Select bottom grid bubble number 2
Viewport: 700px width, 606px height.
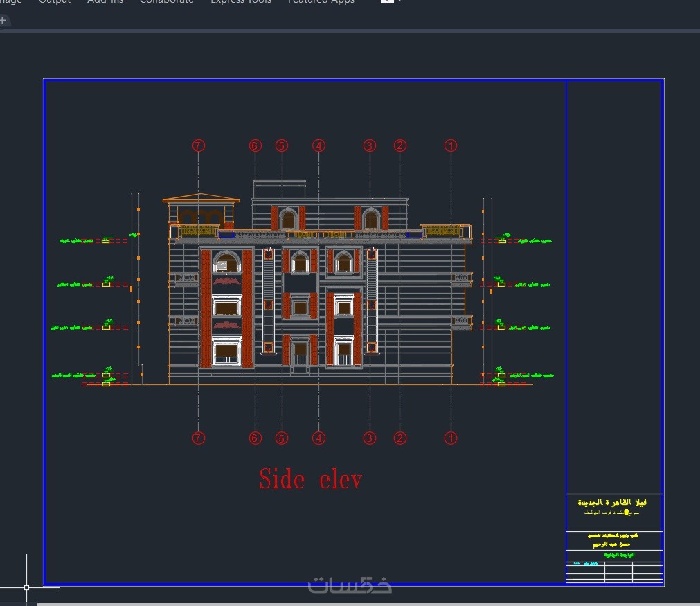[x=400, y=438]
